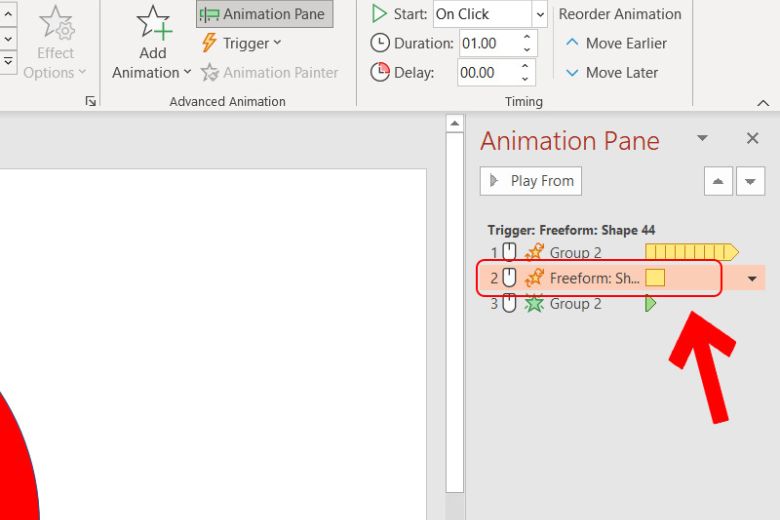Click the Delay clock icon
Viewport: 780px width, 520px height.
coord(380,73)
